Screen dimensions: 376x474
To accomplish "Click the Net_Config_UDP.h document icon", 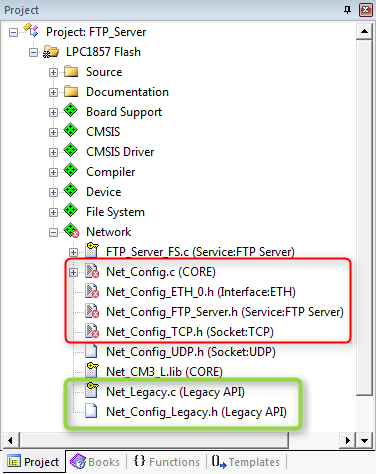I will (x=91, y=351).
